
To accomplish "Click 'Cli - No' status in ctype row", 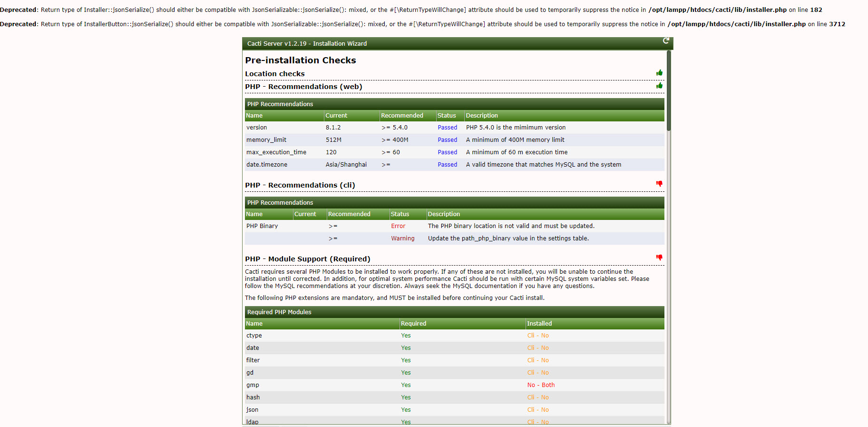I will (x=538, y=336).
